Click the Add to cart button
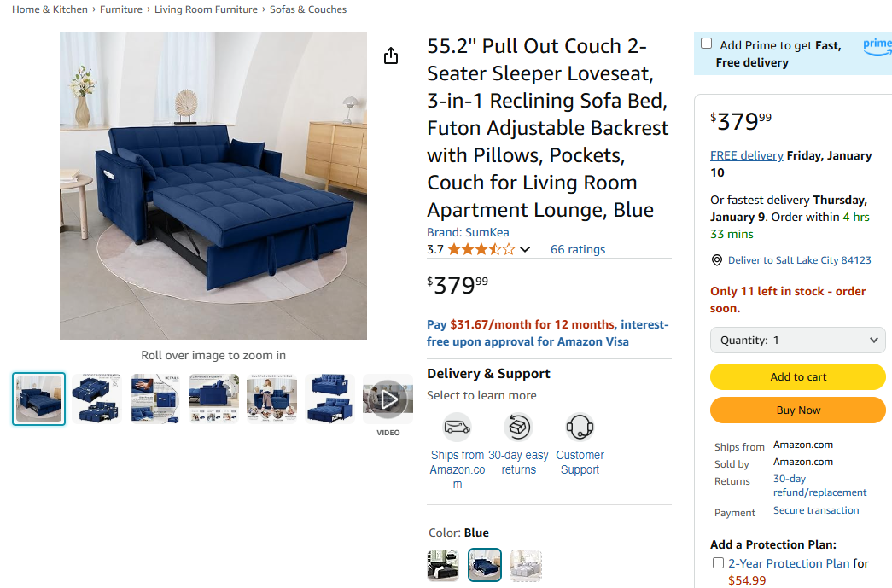The height and width of the screenshot is (588, 892). [x=797, y=376]
